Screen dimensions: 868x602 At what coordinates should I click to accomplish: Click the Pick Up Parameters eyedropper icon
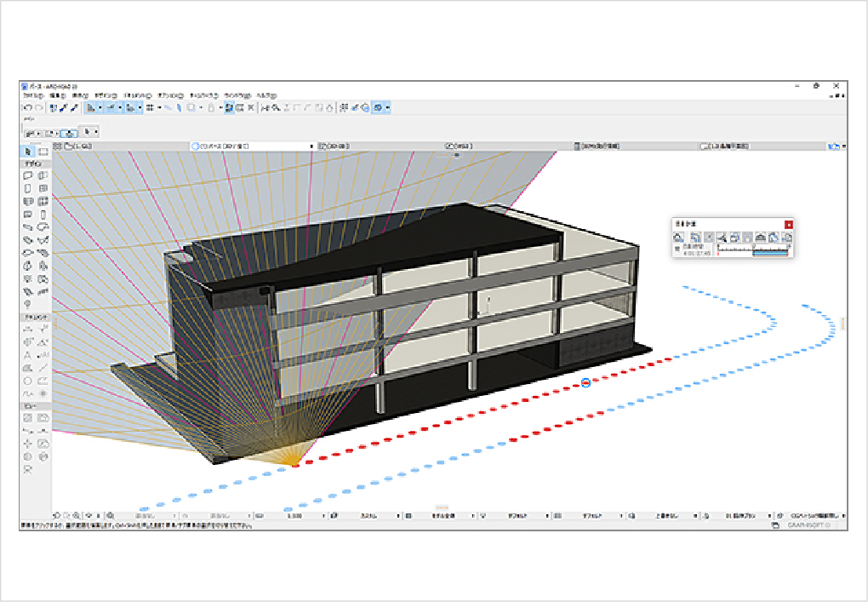pos(63,108)
